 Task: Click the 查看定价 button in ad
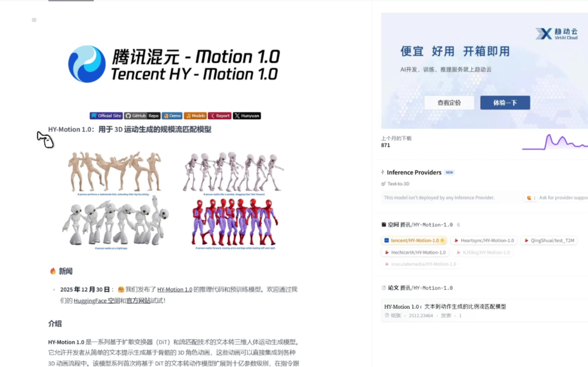(x=449, y=103)
